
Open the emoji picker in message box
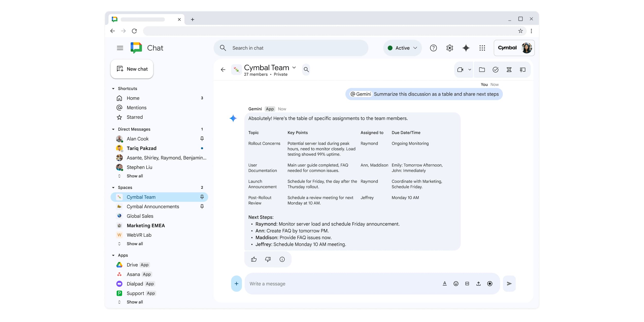coord(456,284)
